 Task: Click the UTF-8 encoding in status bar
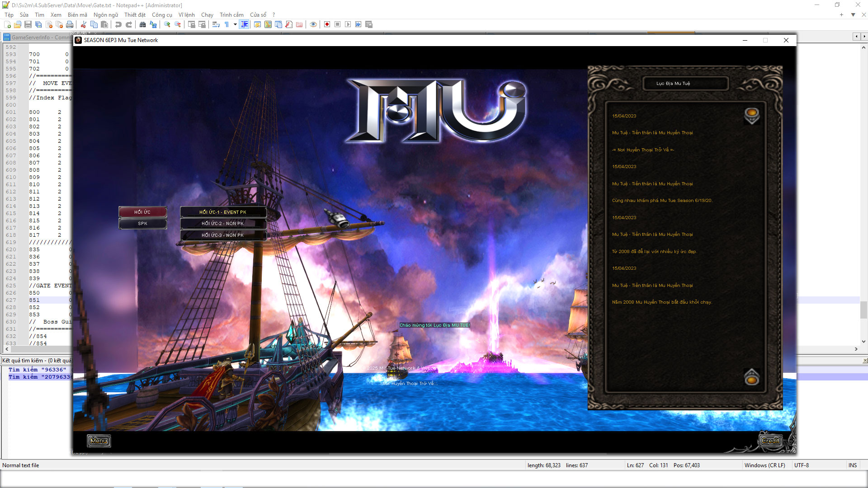(x=802, y=465)
